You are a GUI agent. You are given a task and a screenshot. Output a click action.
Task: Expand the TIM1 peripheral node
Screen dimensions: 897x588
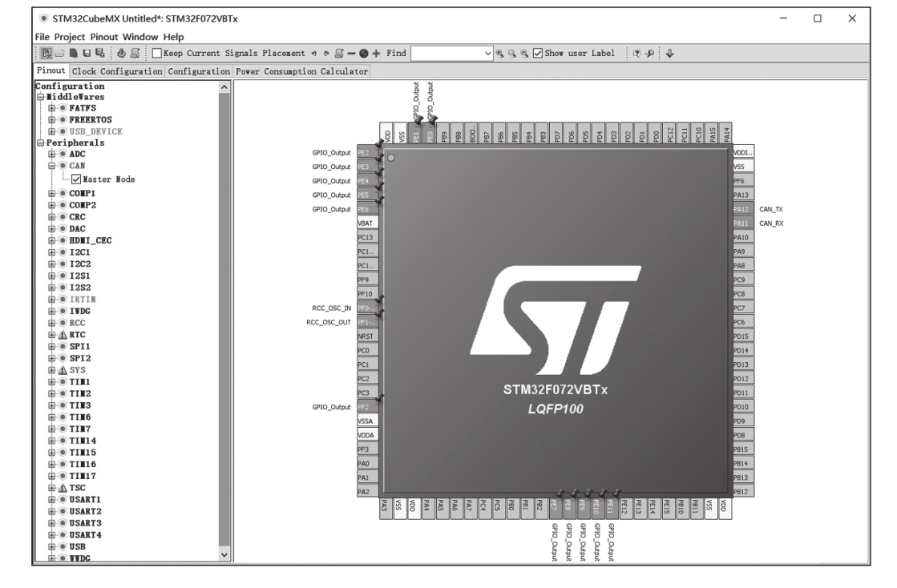pos(52,381)
